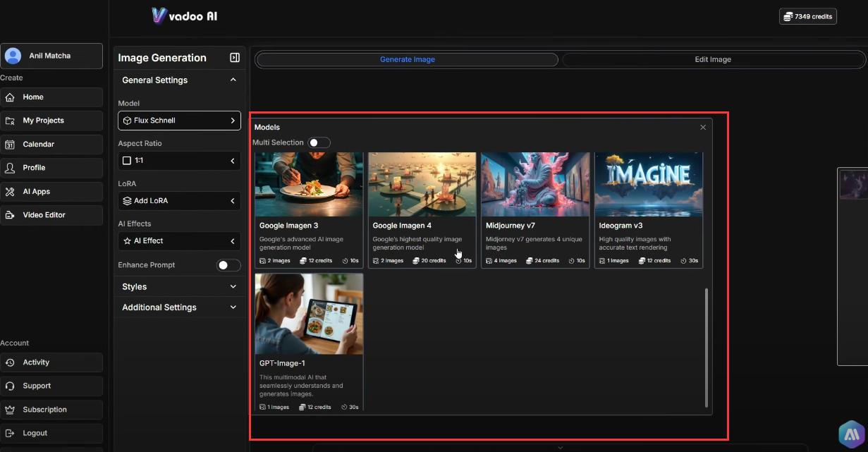Collapse the Image Generation panel icon
The height and width of the screenshot is (452, 868).
pyautogui.click(x=235, y=58)
